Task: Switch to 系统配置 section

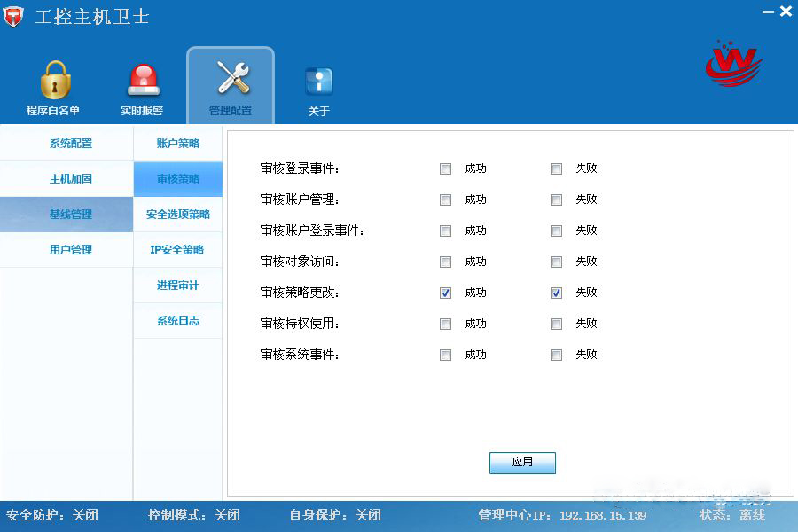Action: (x=71, y=144)
